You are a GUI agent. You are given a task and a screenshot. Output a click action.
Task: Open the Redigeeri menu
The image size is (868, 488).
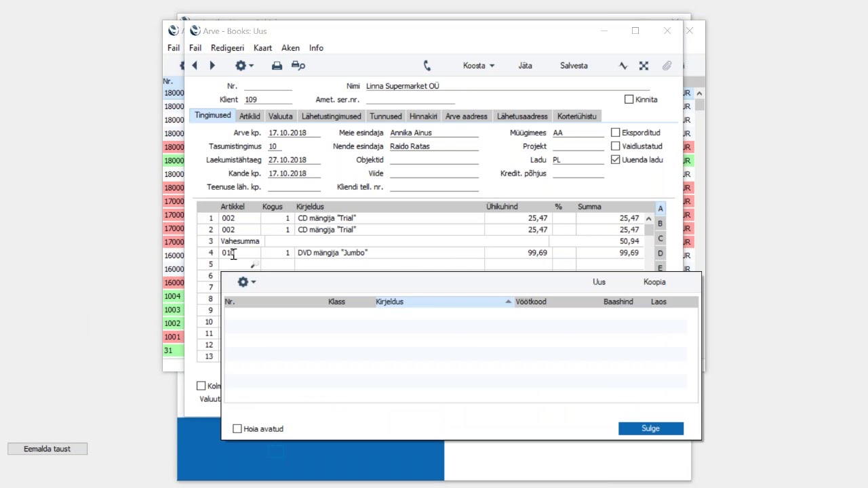pyautogui.click(x=227, y=48)
